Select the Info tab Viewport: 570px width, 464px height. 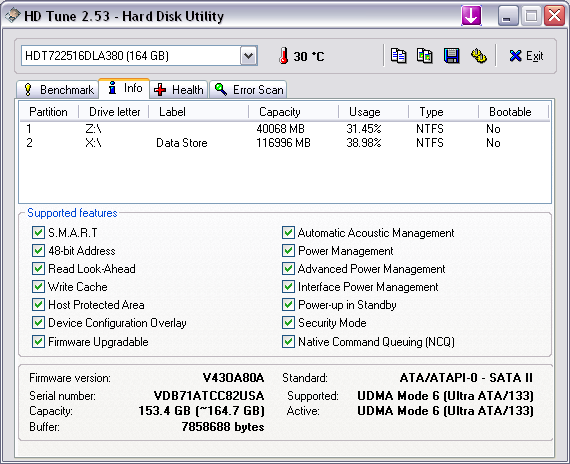[x=124, y=88]
